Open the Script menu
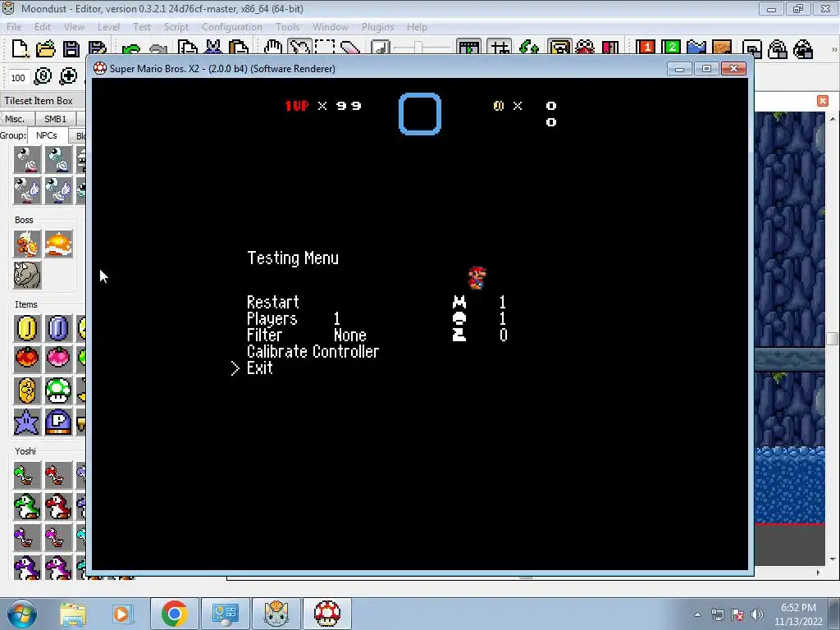The image size is (840, 630). tap(176, 27)
